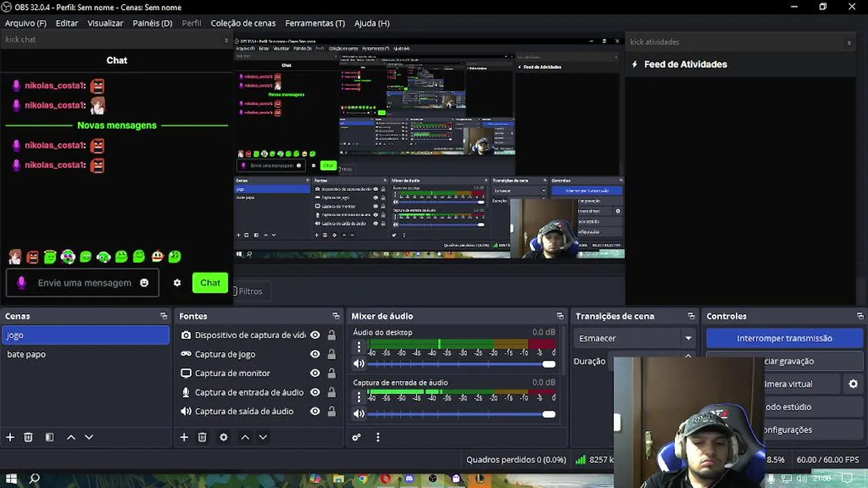The height and width of the screenshot is (488, 868).
Task: Mute Áudio do desktop speaker icon
Action: [x=359, y=363]
